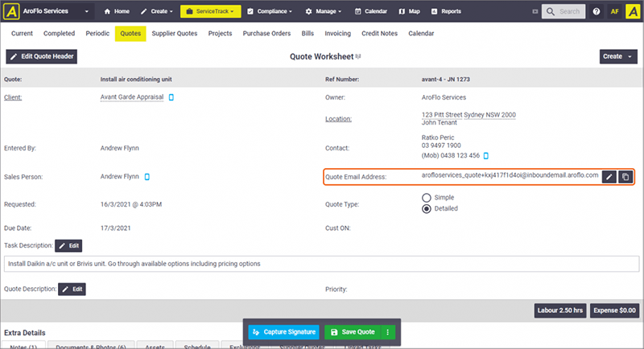Open the Projects tab
644x349 pixels.
(x=220, y=33)
